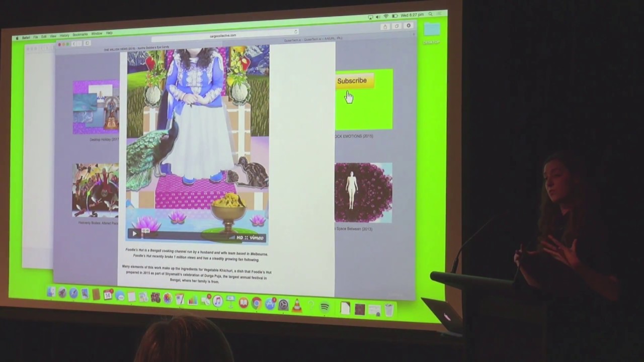Screen dimensions: 644x362
Task: Open the Heavenly Bodies thumbnail
Action: [96, 190]
